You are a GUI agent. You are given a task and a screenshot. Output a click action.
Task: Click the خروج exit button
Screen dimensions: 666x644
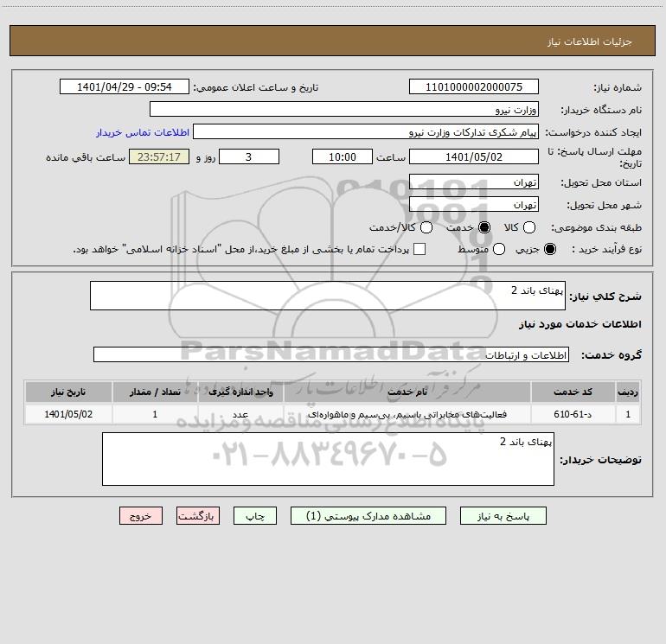click(141, 516)
